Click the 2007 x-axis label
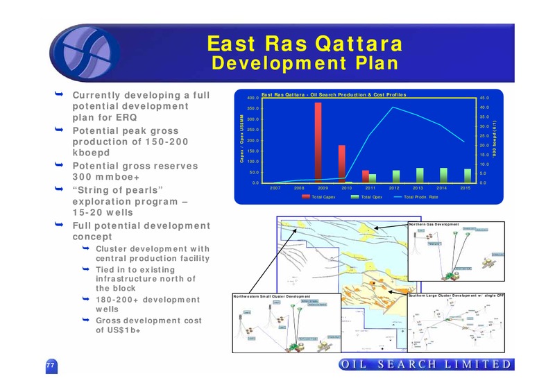 coord(275,188)
